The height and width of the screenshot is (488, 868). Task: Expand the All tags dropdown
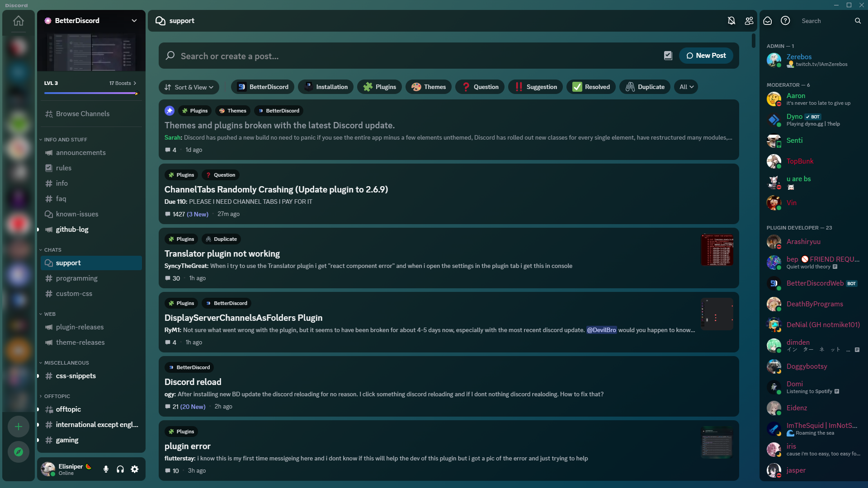pos(686,87)
